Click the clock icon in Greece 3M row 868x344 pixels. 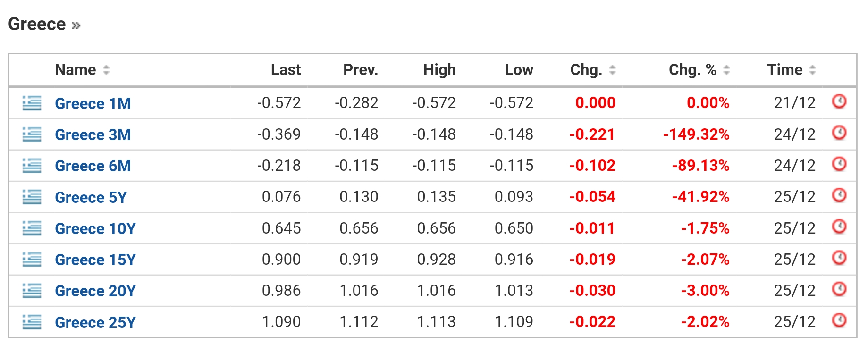(839, 133)
